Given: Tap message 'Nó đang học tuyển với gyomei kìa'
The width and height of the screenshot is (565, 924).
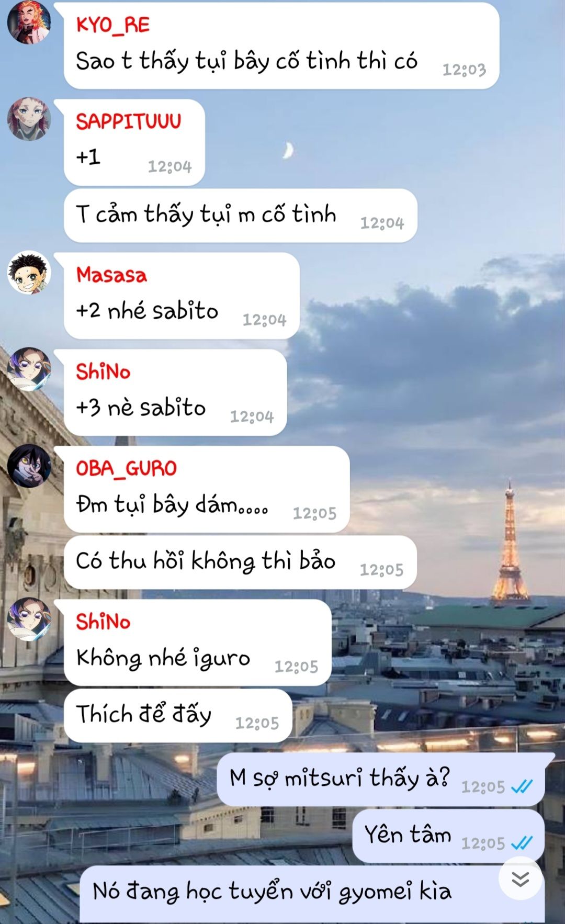Looking at the screenshot, I should [x=312, y=894].
